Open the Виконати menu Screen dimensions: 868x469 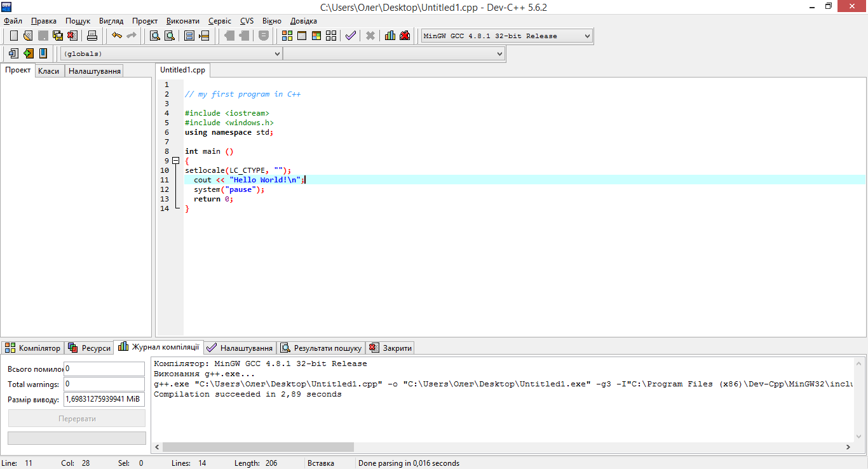coord(183,21)
